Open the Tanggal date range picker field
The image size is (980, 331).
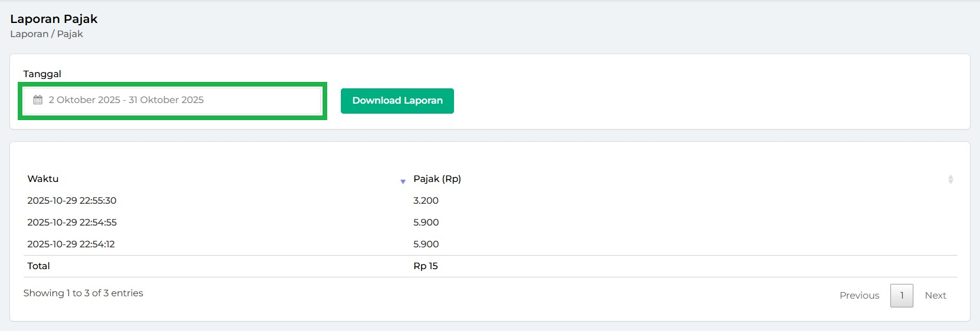[x=172, y=100]
